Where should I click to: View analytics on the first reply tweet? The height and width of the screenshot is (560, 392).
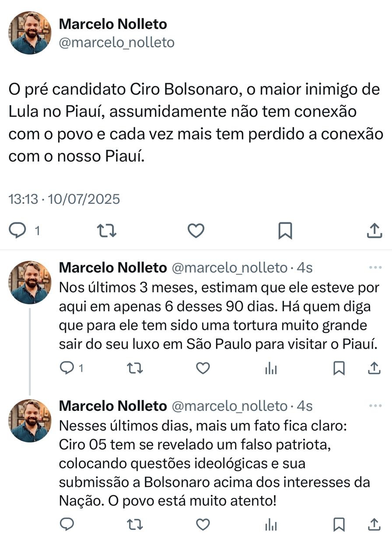(x=271, y=369)
